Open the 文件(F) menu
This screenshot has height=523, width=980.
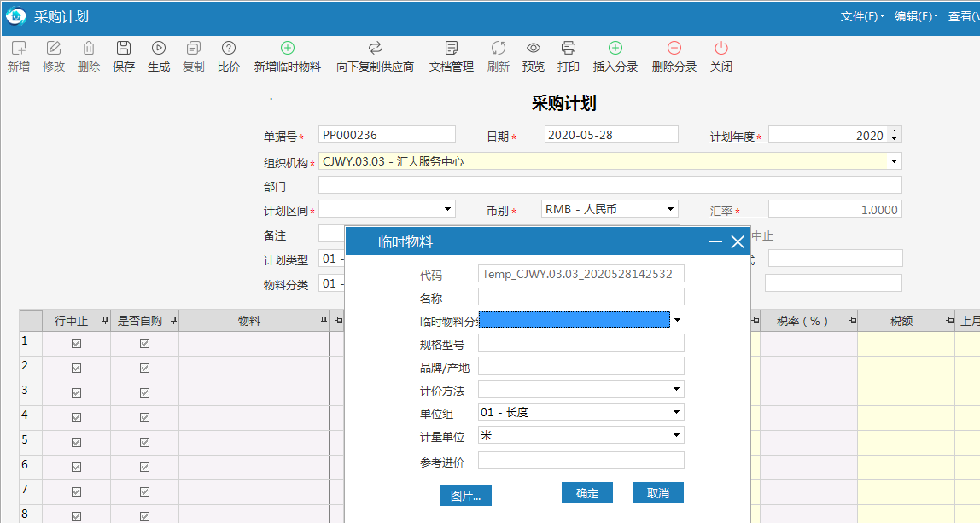862,17
